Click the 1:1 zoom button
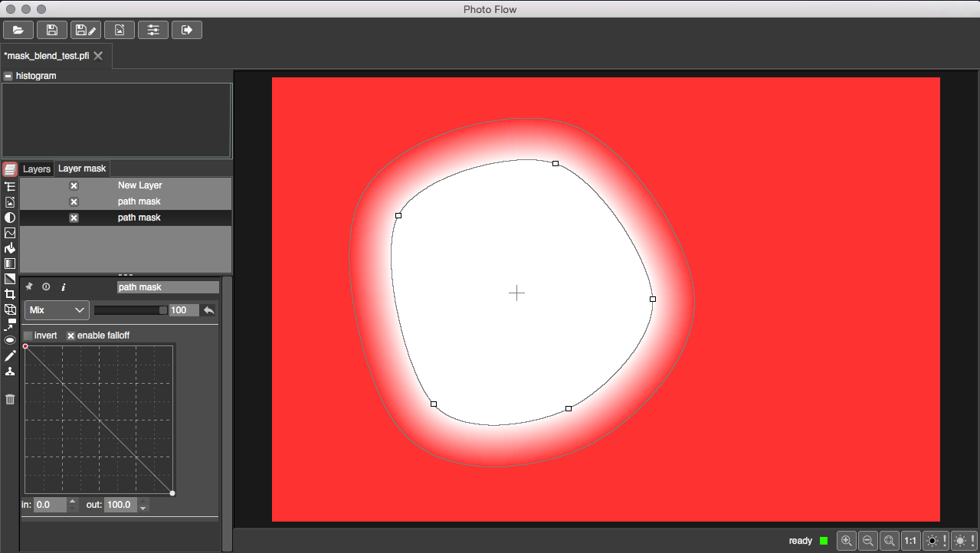The height and width of the screenshot is (553, 980). (x=910, y=541)
